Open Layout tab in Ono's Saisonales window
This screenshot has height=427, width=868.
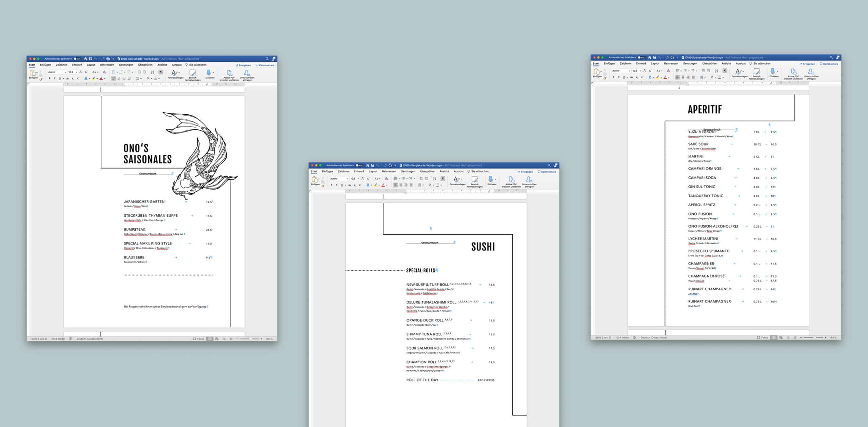point(91,65)
